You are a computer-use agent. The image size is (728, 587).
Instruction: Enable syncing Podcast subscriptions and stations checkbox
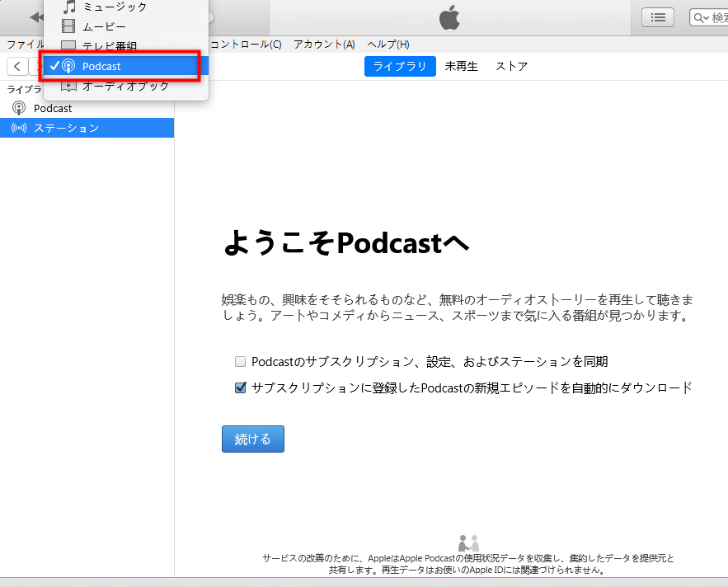coord(240,361)
